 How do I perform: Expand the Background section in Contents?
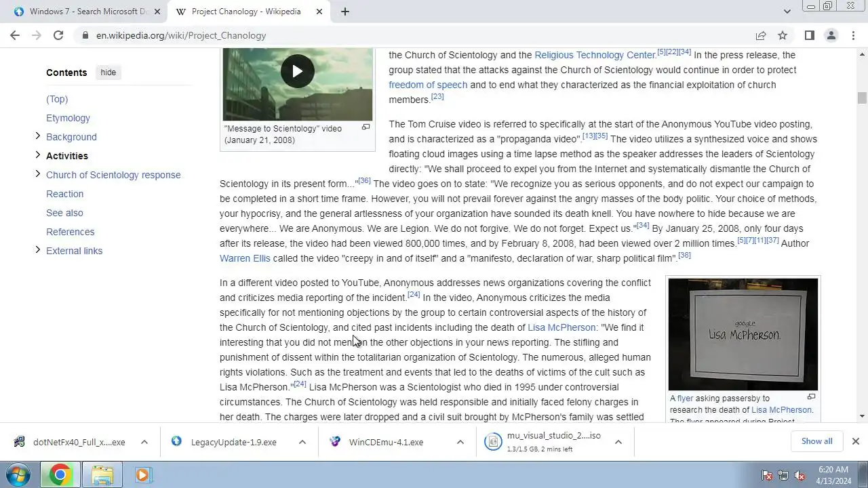coord(37,136)
